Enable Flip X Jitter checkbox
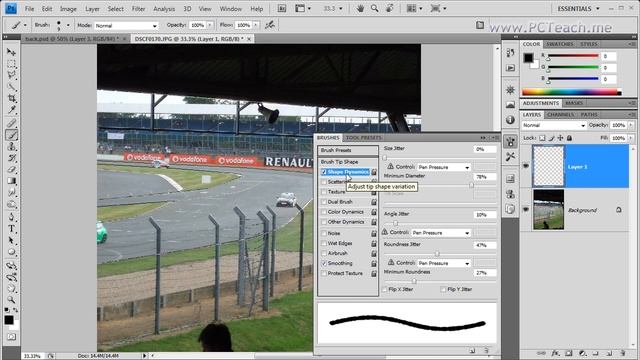 [384, 289]
